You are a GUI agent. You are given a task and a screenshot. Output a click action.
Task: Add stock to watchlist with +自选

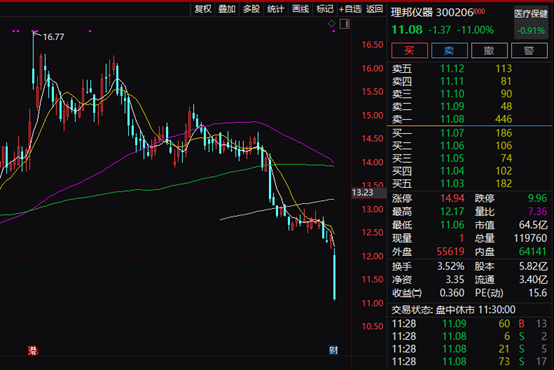pyautogui.click(x=350, y=9)
